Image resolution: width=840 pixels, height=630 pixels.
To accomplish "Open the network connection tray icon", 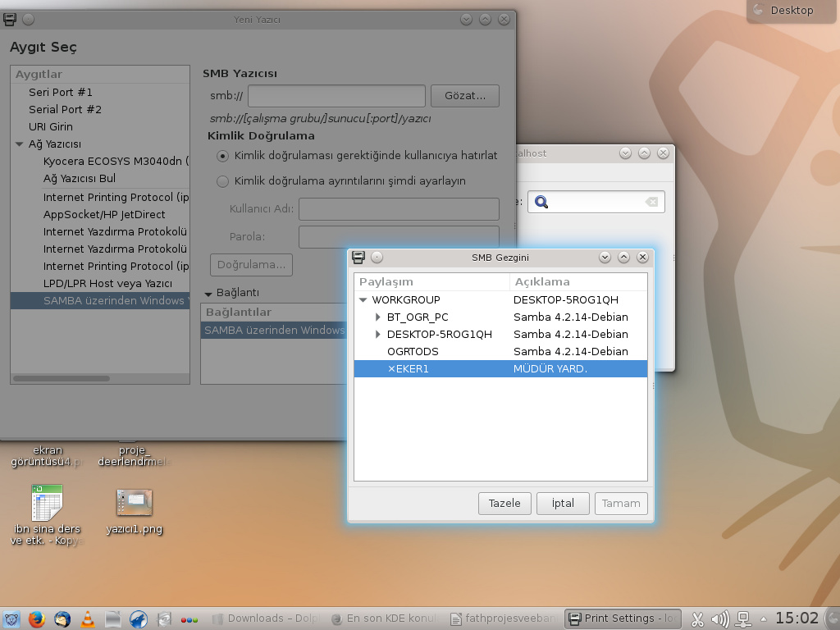I will pos(743,619).
